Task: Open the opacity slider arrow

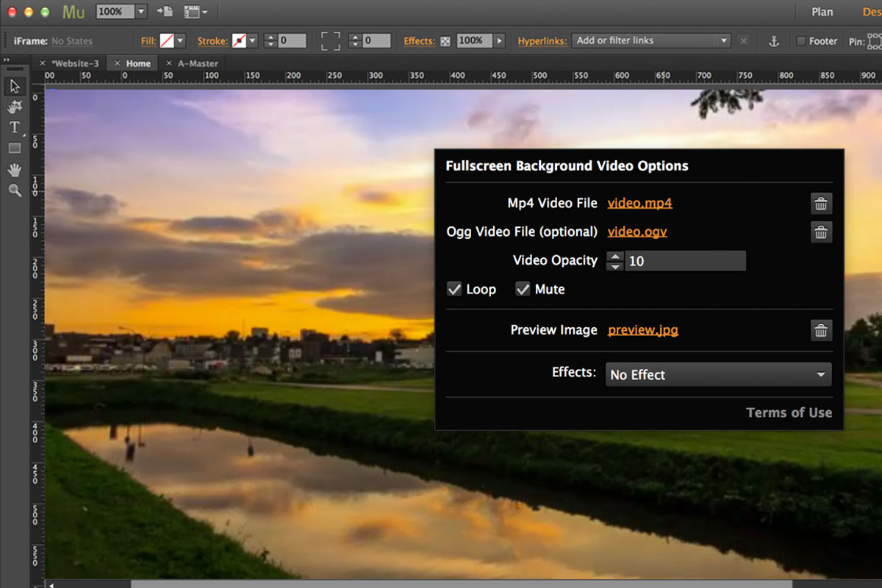Action: [x=500, y=41]
